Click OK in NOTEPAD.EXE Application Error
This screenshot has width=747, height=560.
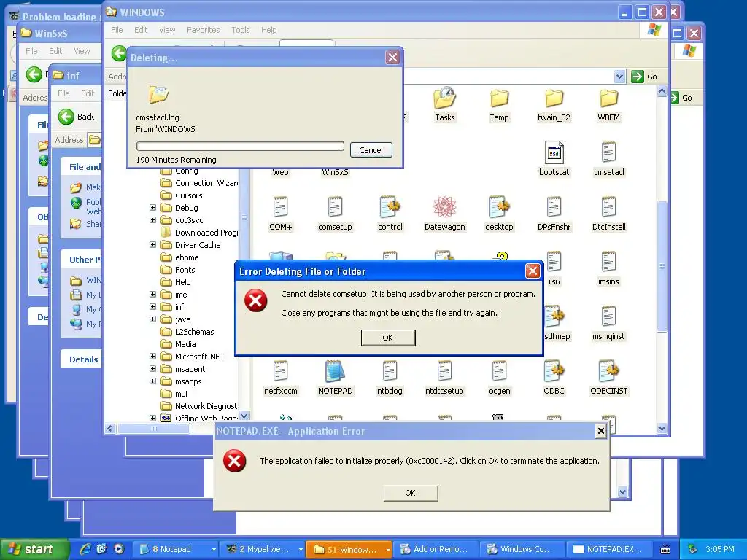pyautogui.click(x=410, y=493)
